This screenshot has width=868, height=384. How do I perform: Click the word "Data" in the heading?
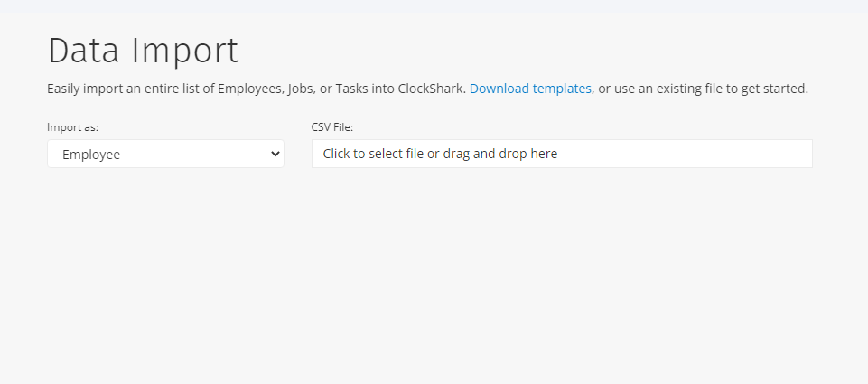(84, 51)
